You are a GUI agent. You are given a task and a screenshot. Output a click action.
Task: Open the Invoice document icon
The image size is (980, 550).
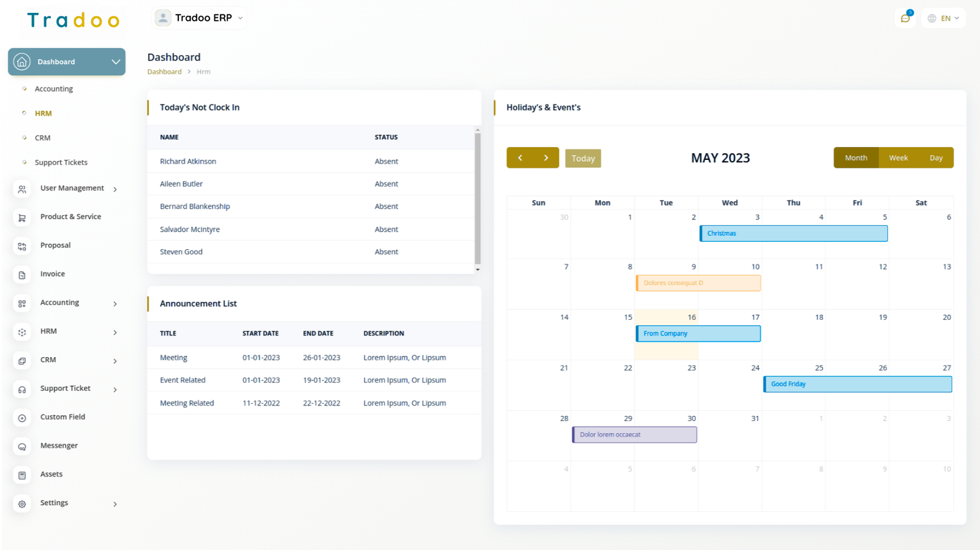(x=22, y=275)
